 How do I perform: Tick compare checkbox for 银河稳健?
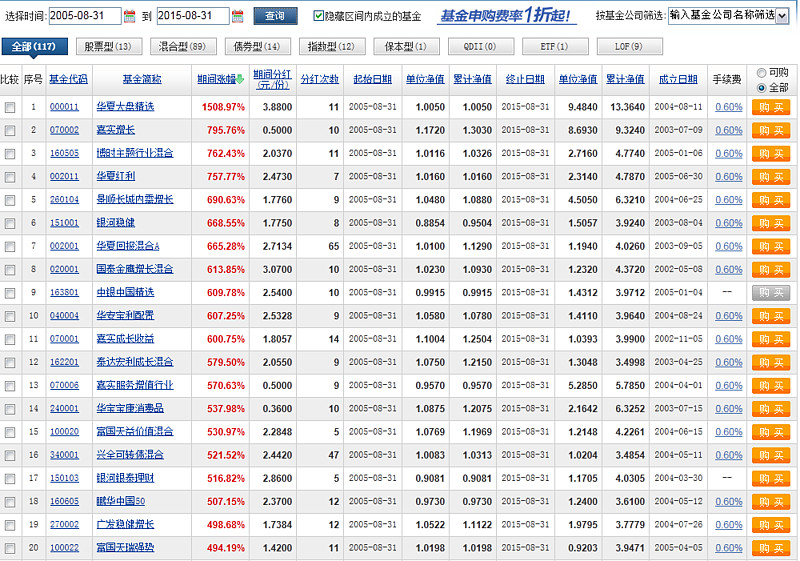[x=10, y=223]
